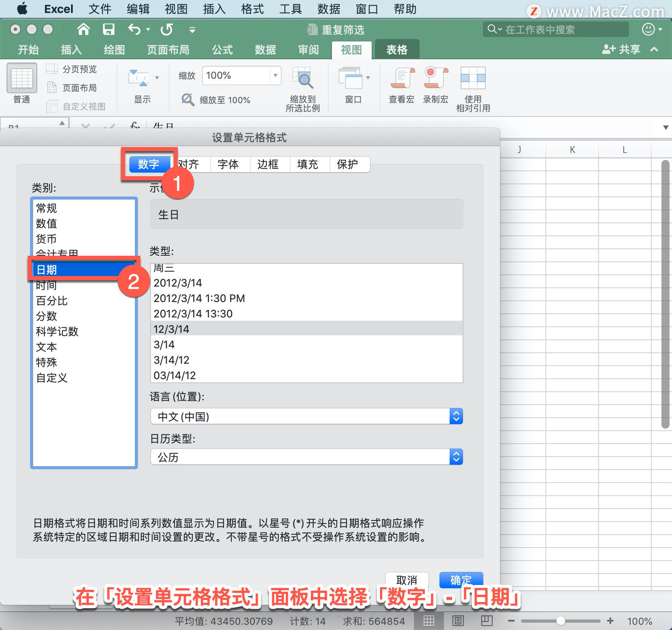
Task: Click the 确定 button
Action: tap(461, 580)
